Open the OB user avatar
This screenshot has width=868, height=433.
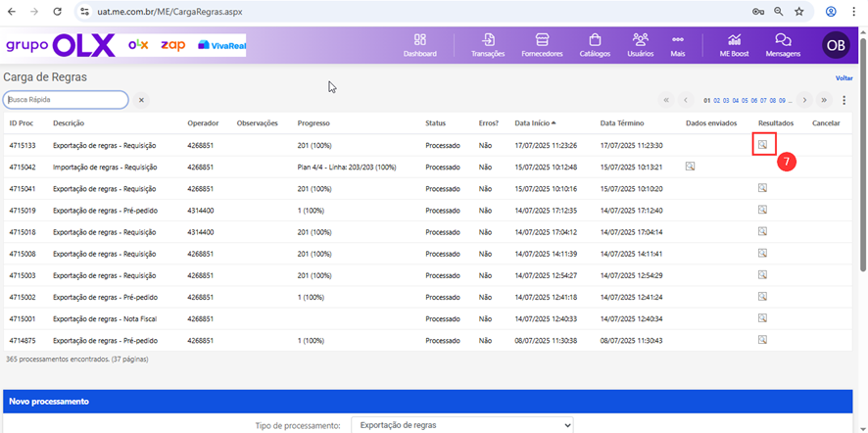point(836,45)
